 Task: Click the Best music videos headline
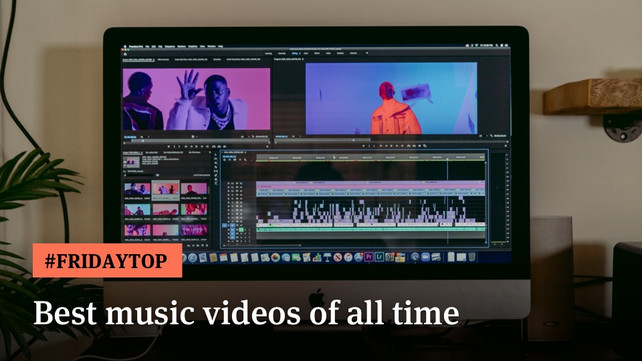tap(246, 313)
